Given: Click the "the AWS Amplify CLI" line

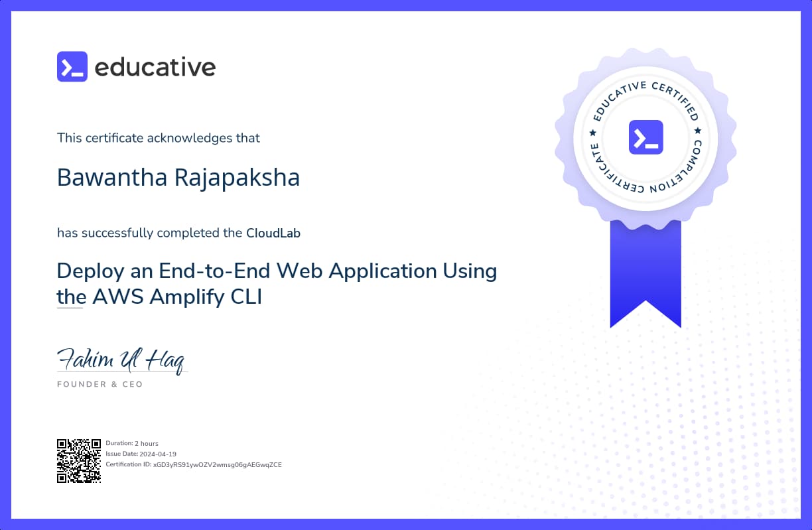Looking at the screenshot, I should [160, 297].
